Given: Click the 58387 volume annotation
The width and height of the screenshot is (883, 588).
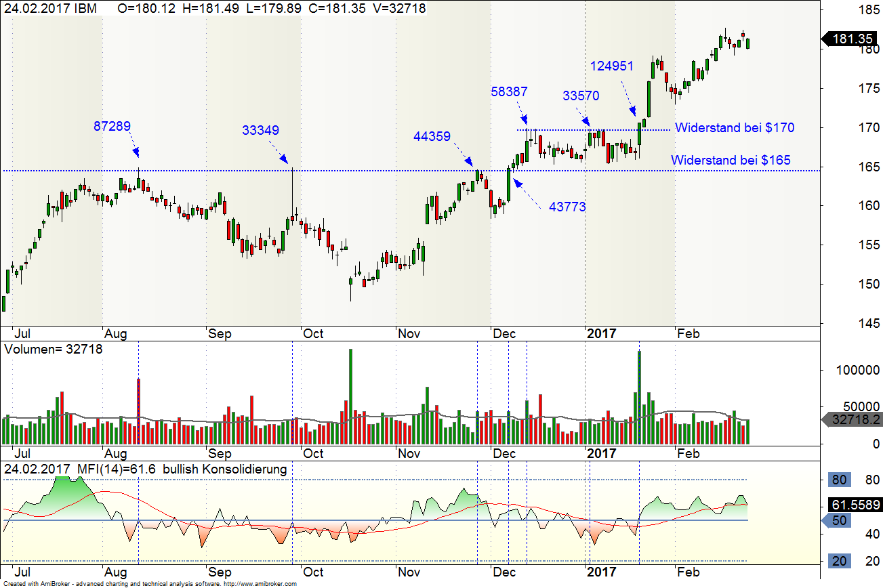Looking at the screenshot, I should (x=509, y=91).
